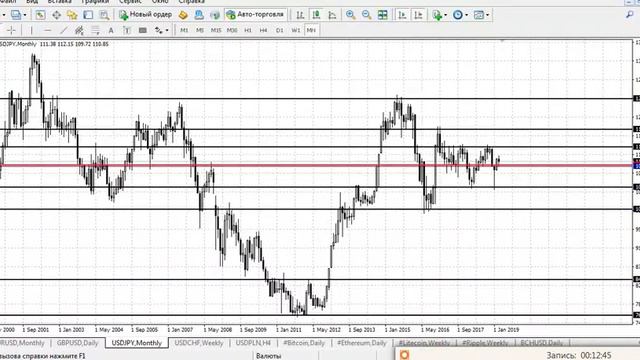The height and width of the screenshot is (360, 640).
Task: Select the Text Label tool
Action: click(127, 30)
